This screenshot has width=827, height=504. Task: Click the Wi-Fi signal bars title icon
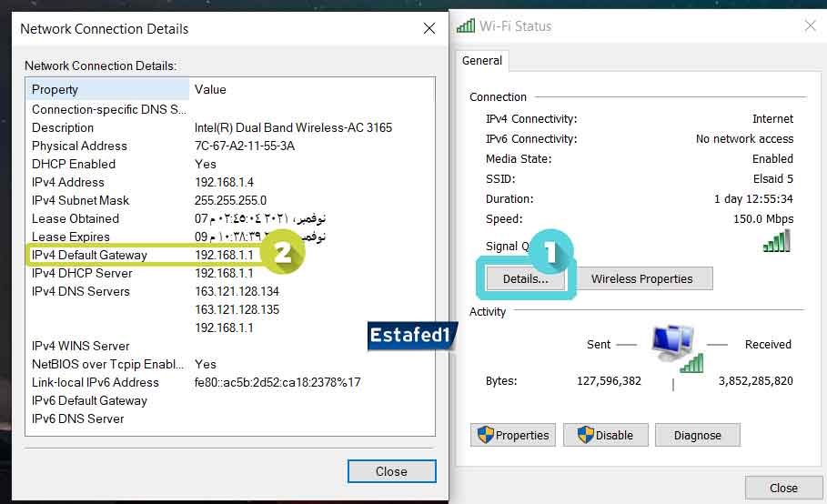click(x=466, y=26)
